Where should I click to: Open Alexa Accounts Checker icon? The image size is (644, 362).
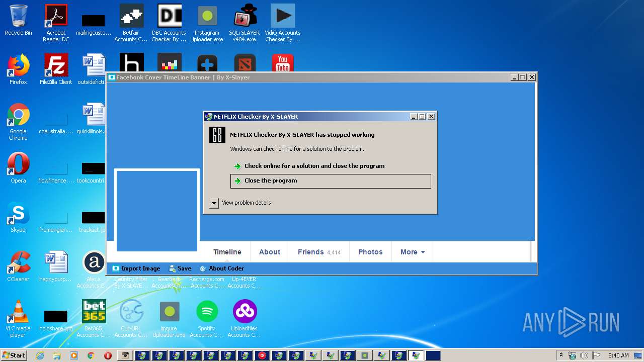coord(94,269)
